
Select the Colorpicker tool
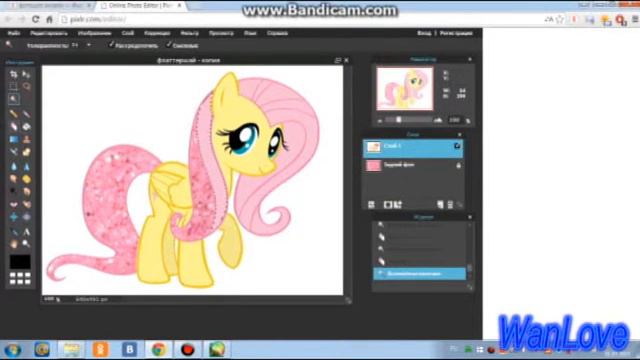13,232
